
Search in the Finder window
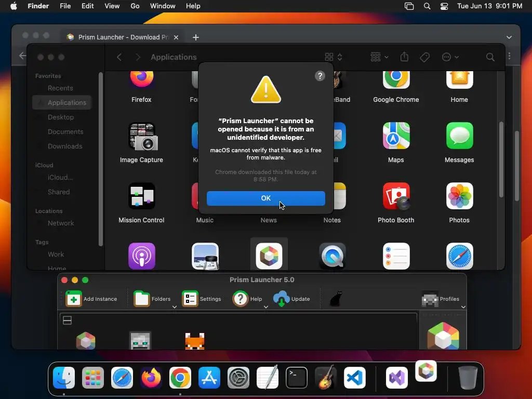tap(490, 57)
